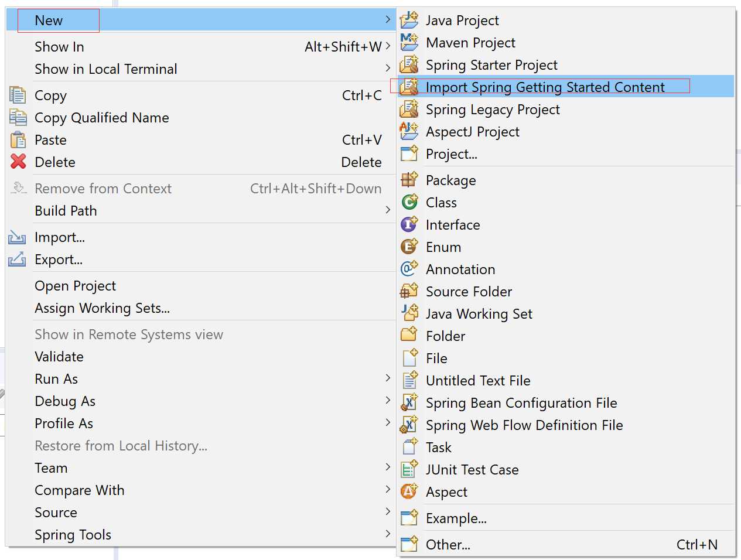Select Build Path menu entry

click(201, 211)
